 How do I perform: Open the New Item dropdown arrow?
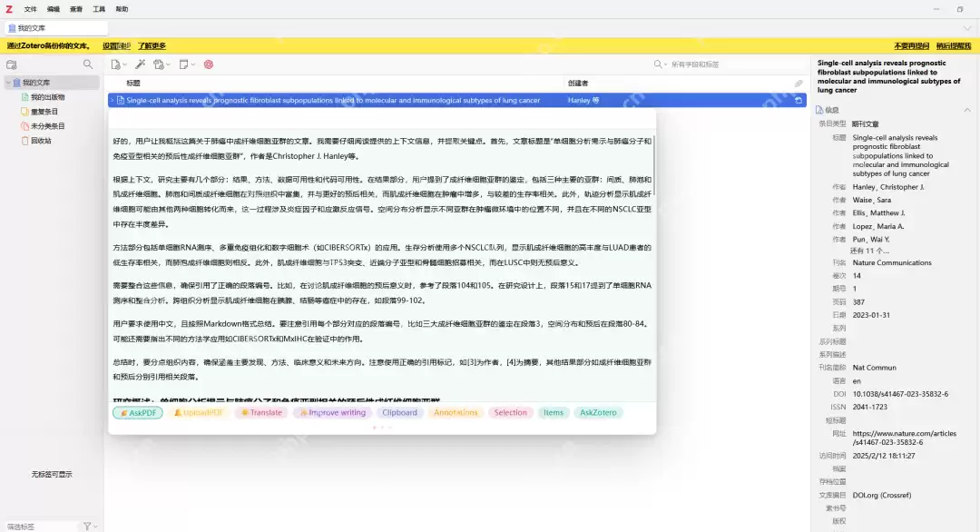coord(123,64)
